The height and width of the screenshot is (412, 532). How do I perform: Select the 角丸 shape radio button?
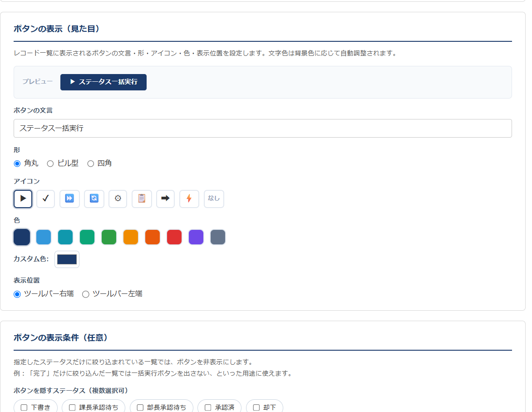pyautogui.click(x=17, y=164)
